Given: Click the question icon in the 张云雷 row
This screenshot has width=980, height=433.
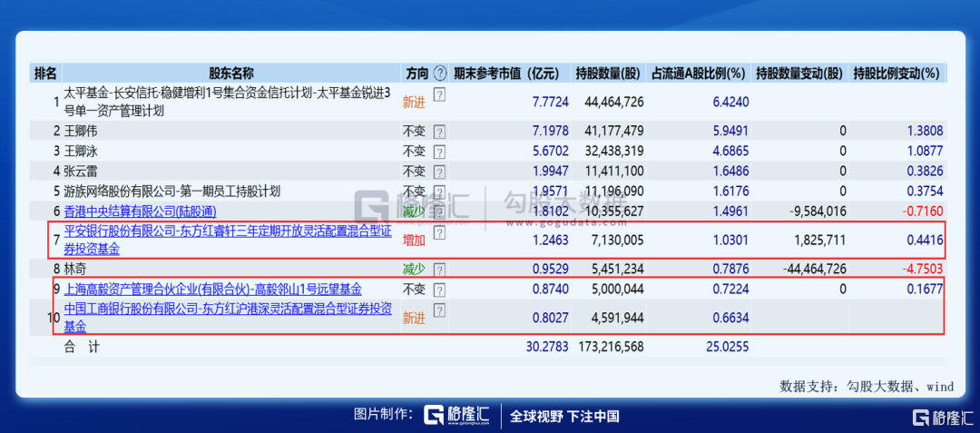Looking at the screenshot, I should pos(439,172).
